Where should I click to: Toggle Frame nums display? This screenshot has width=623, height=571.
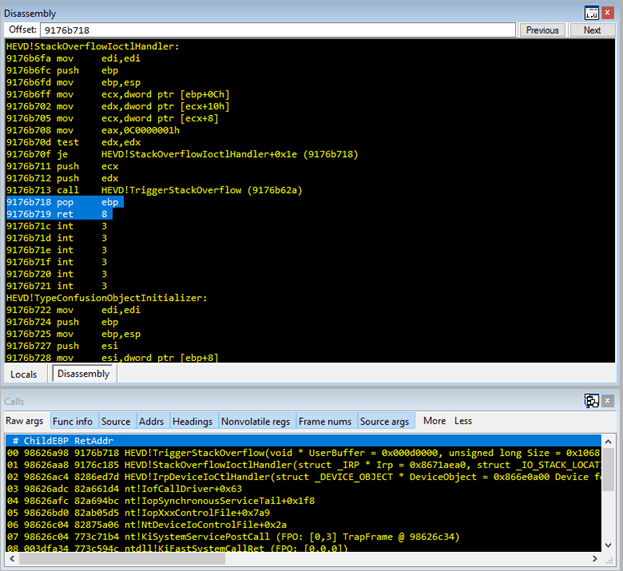325,421
